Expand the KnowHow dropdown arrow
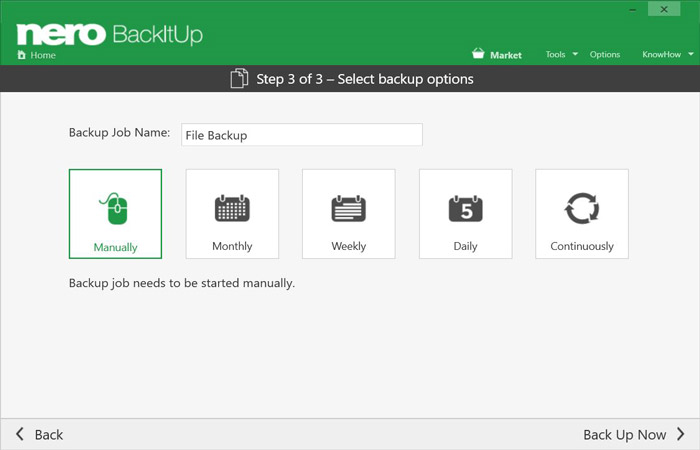Viewport: 700px width, 450px height. tap(688, 54)
